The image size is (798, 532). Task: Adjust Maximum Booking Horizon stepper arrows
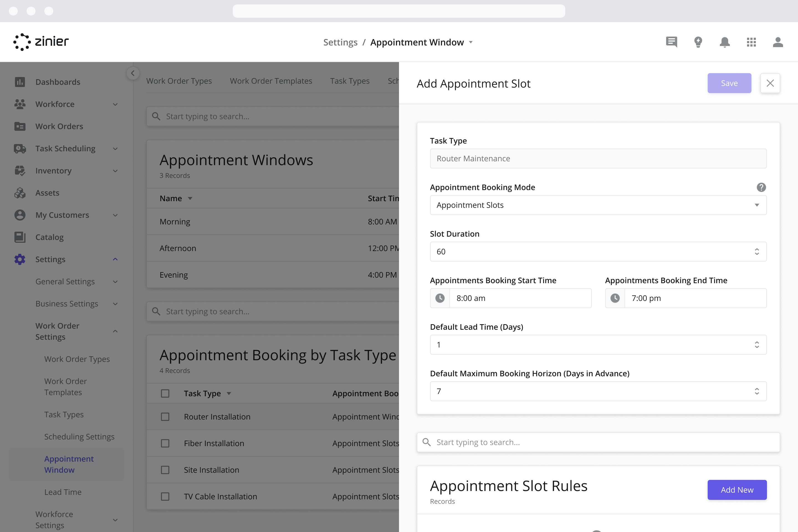point(757,391)
